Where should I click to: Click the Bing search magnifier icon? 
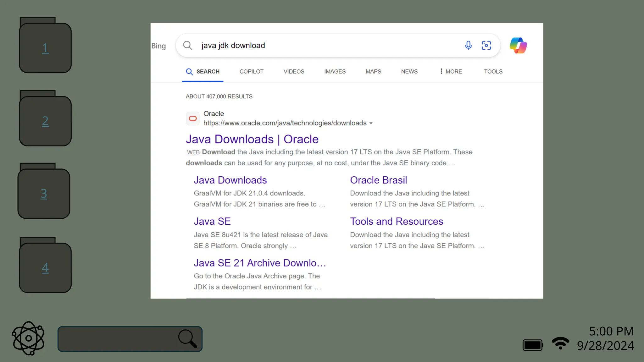188,46
